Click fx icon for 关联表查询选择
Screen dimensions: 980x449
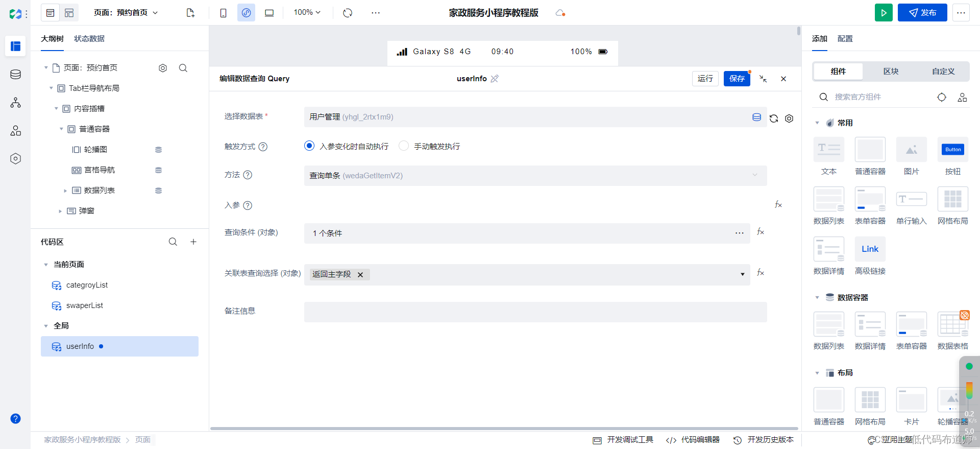tap(761, 273)
